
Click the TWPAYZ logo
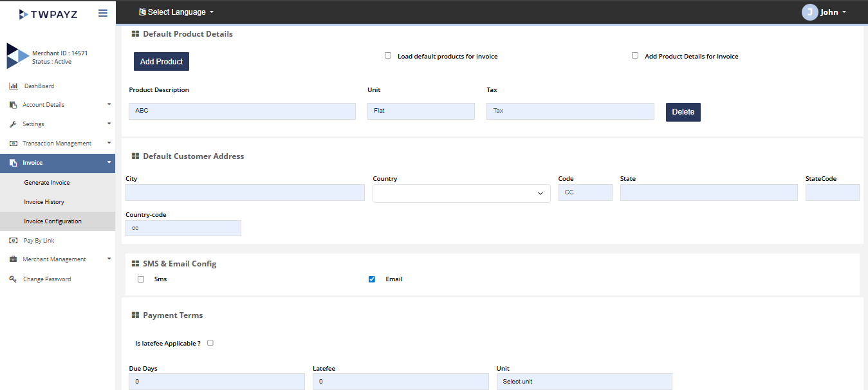pos(48,14)
